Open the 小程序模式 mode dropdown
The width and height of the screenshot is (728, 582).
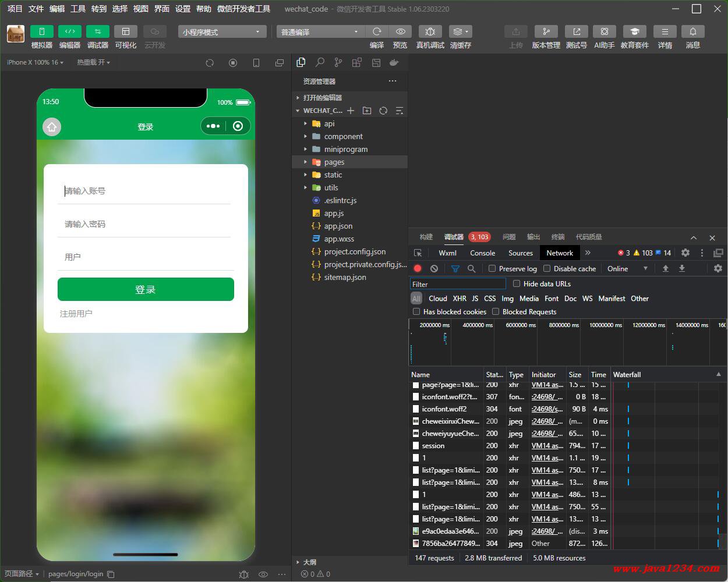pos(222,31)
